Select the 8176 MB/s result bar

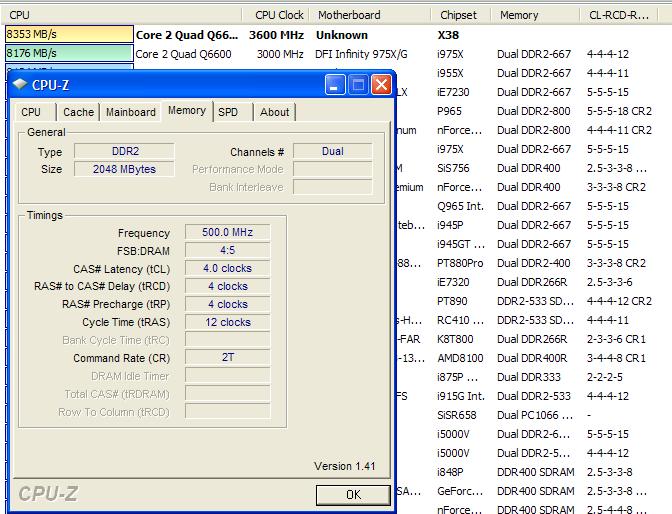(69, 53)
